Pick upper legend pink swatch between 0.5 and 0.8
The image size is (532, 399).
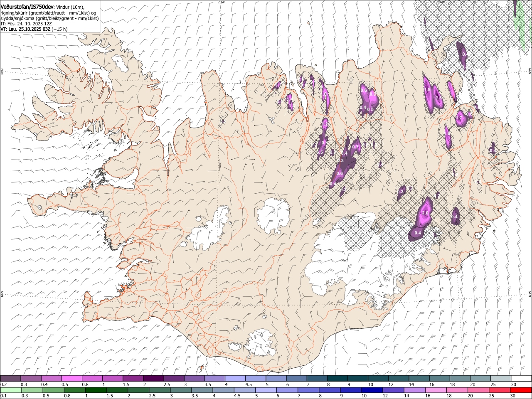click(x=72, y=378)
